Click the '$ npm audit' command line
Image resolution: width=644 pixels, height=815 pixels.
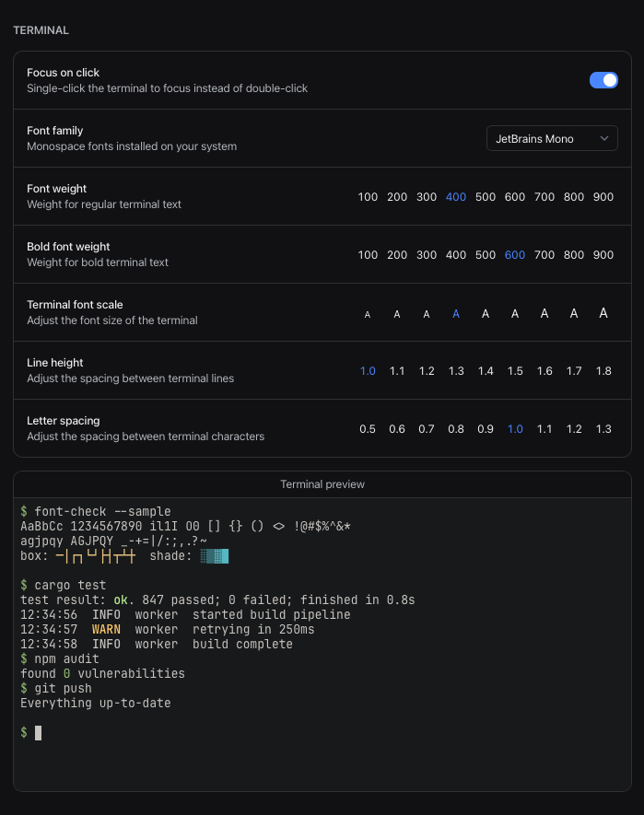tap(60, 659)
